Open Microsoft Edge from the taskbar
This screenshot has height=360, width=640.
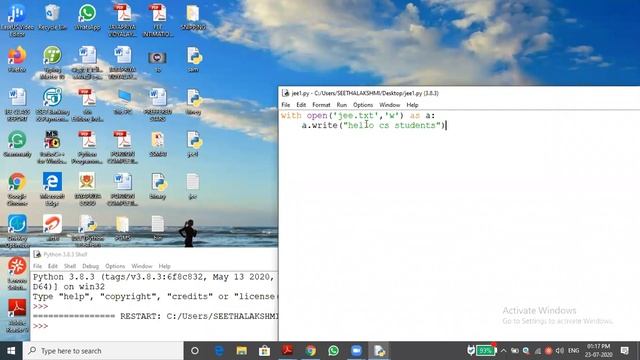point(219,351)
